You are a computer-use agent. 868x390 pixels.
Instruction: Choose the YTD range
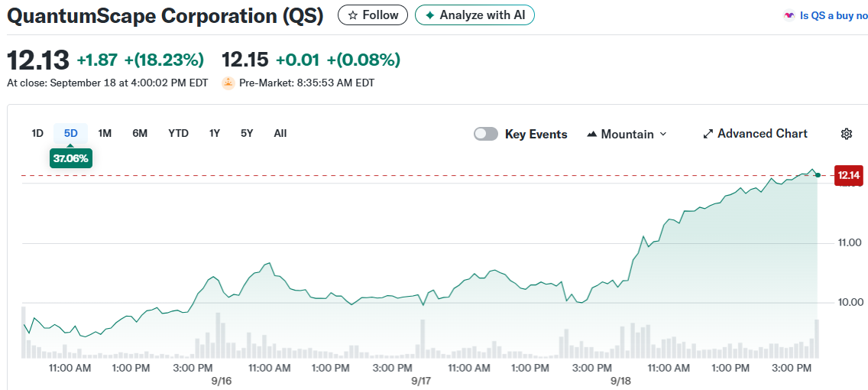(x=178, y=134)
